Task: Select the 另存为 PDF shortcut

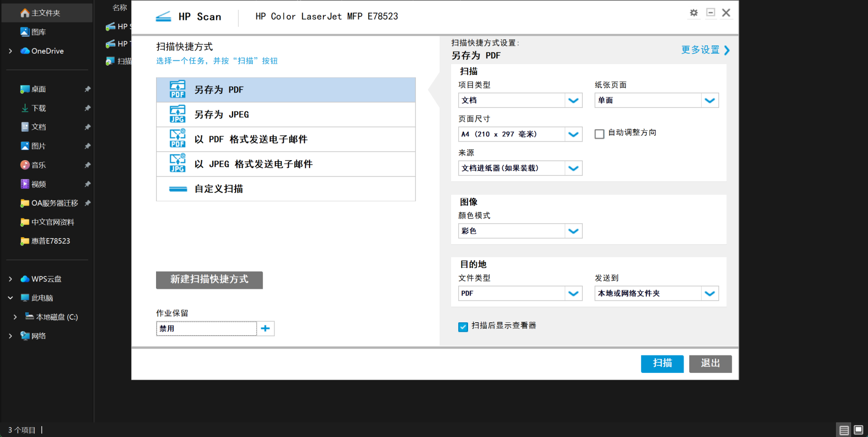Action: (286, 90)
